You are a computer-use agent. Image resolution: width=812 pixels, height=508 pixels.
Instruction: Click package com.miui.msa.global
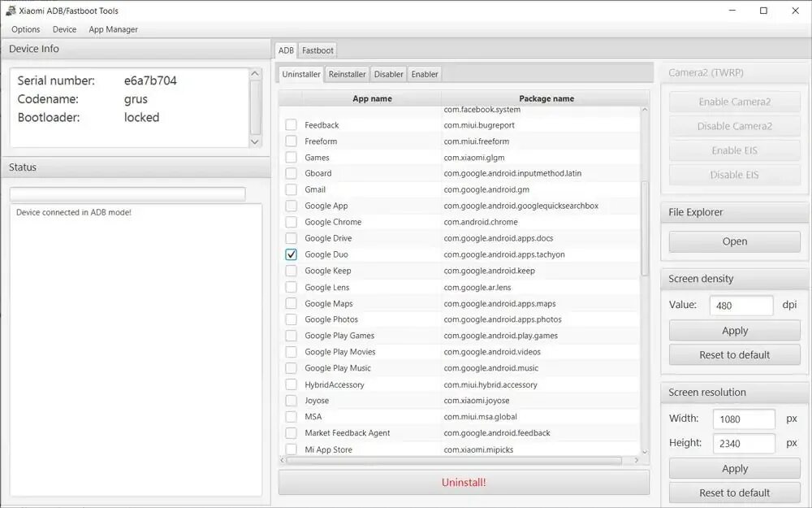[x=480, y=417]
